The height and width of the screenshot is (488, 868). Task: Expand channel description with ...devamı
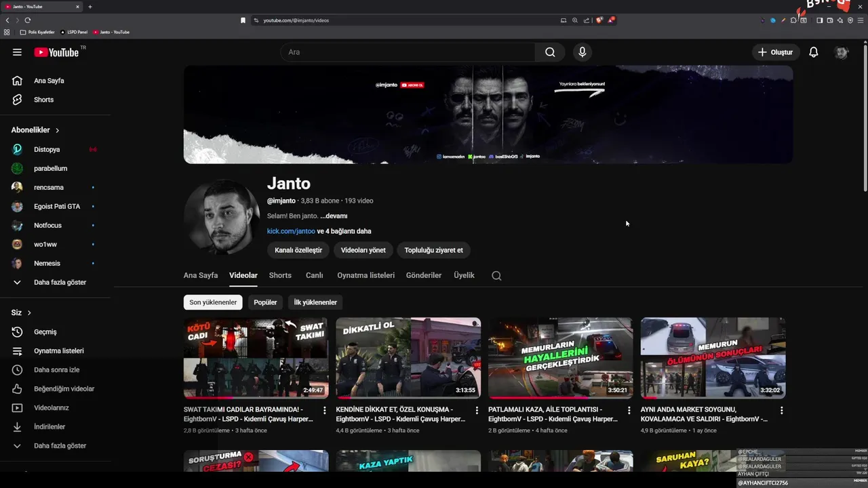(334, 216)
